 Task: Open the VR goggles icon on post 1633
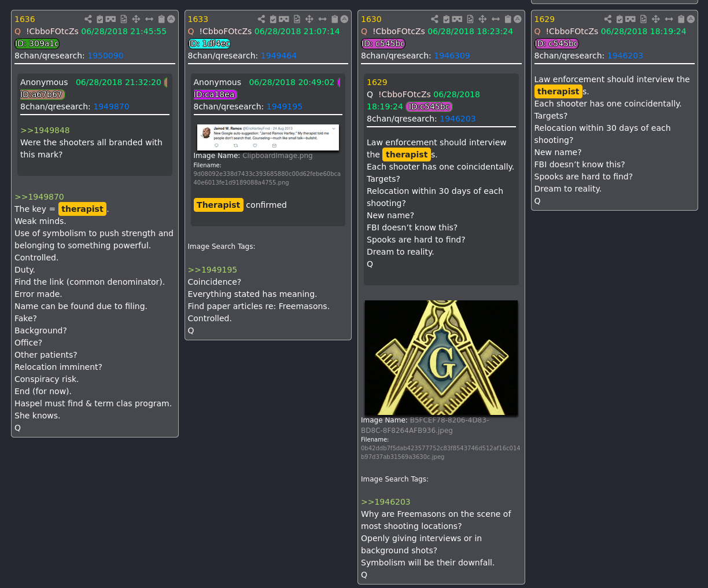(284, 19)
